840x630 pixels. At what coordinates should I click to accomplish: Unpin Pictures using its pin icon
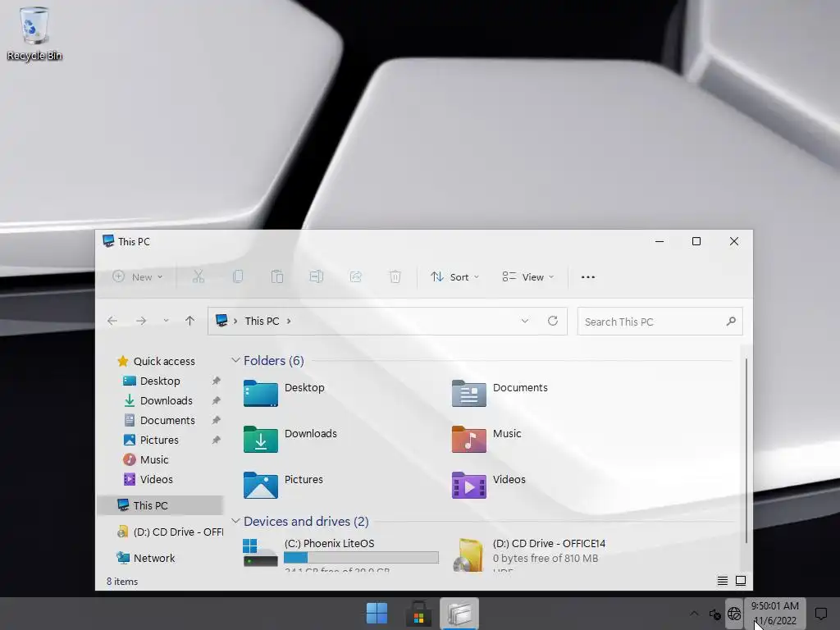point(216,440)
